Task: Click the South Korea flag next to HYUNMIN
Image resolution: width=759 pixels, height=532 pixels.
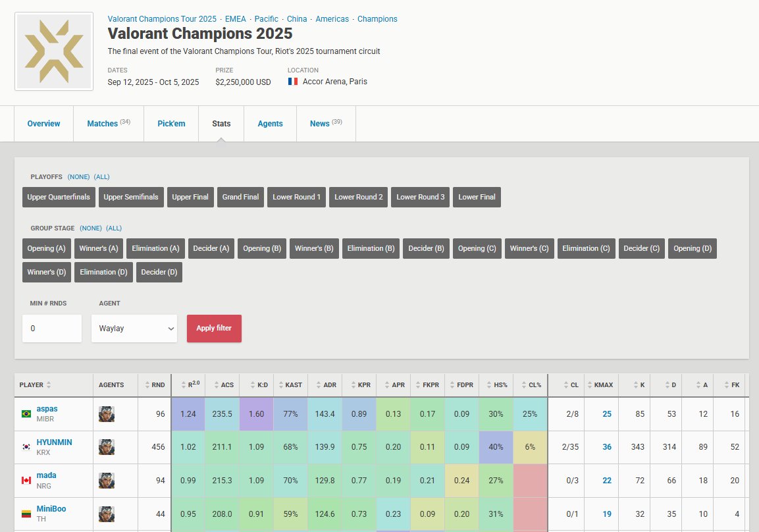Action: 26,447
